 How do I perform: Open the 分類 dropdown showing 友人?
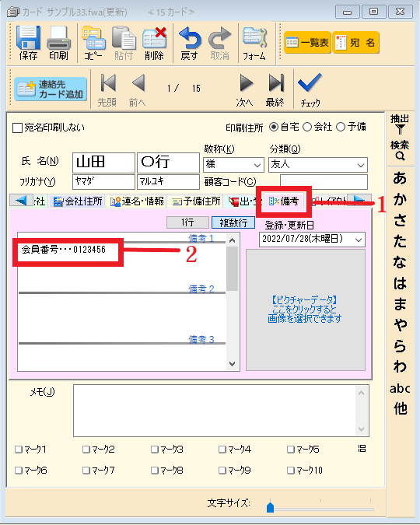318,165
